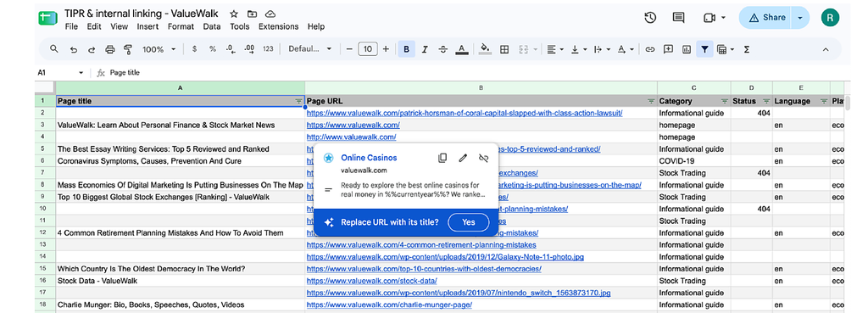
Task: Copy link in Online Casinos popup
Action: (x=442, y=158)
